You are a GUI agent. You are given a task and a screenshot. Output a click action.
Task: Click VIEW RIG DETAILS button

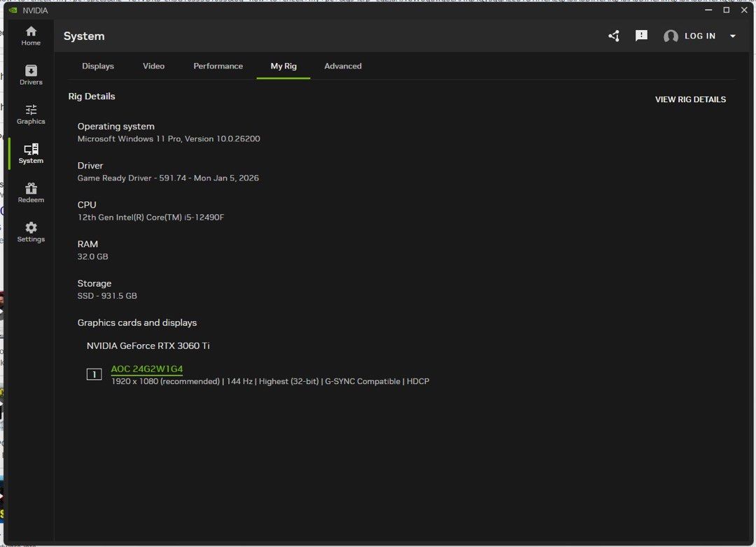click(x=690, y=99)
